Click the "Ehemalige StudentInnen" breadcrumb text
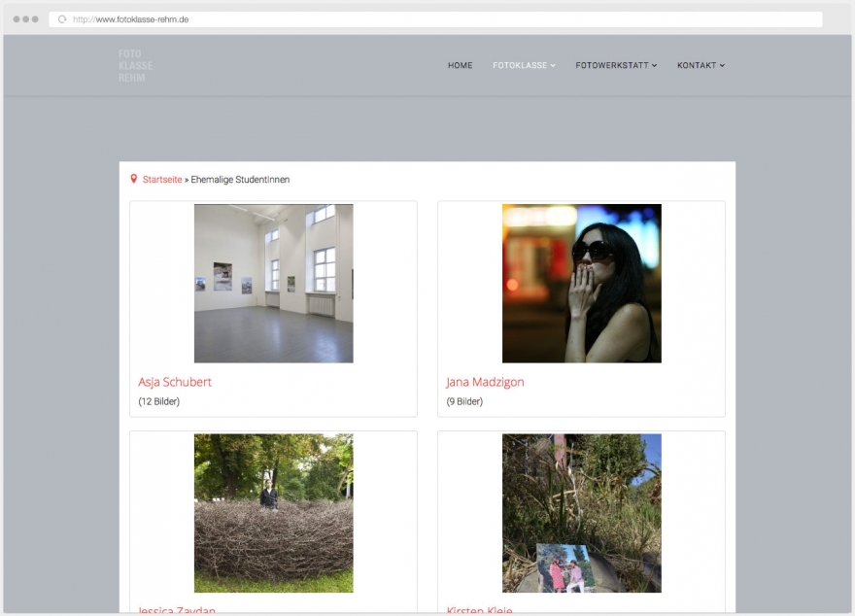Viewport: 855px width, 616px height. 240,180
